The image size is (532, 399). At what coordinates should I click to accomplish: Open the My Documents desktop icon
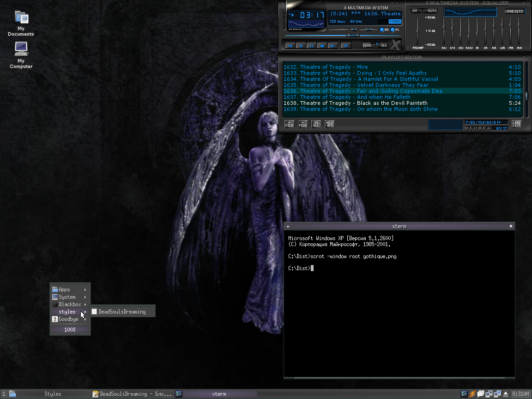pos(21,23)
